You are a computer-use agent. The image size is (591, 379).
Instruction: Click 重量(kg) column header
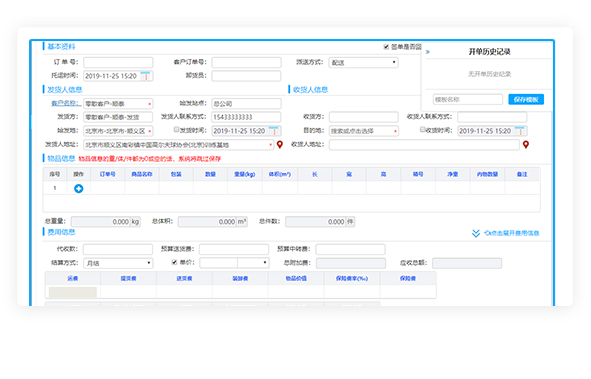point(245,174)
